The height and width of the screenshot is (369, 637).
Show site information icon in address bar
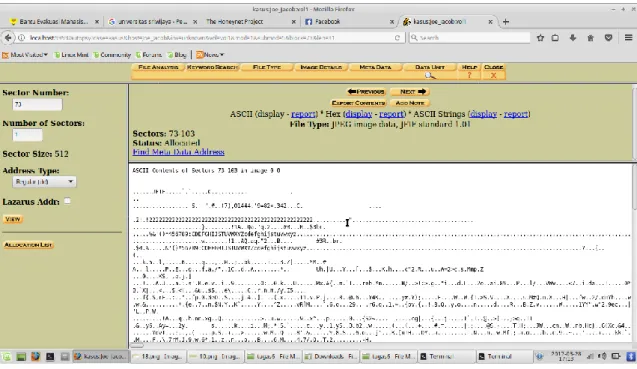pos(22,38)
